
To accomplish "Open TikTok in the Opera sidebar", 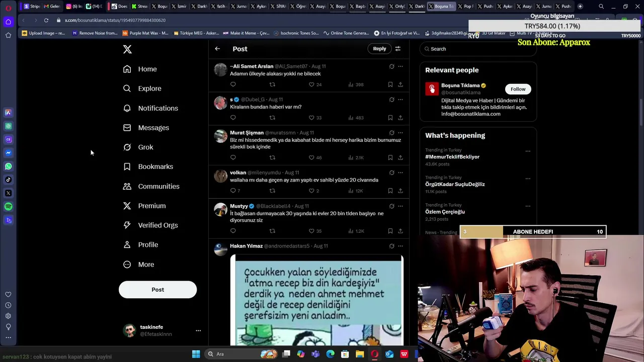I will tap(8, 179).
